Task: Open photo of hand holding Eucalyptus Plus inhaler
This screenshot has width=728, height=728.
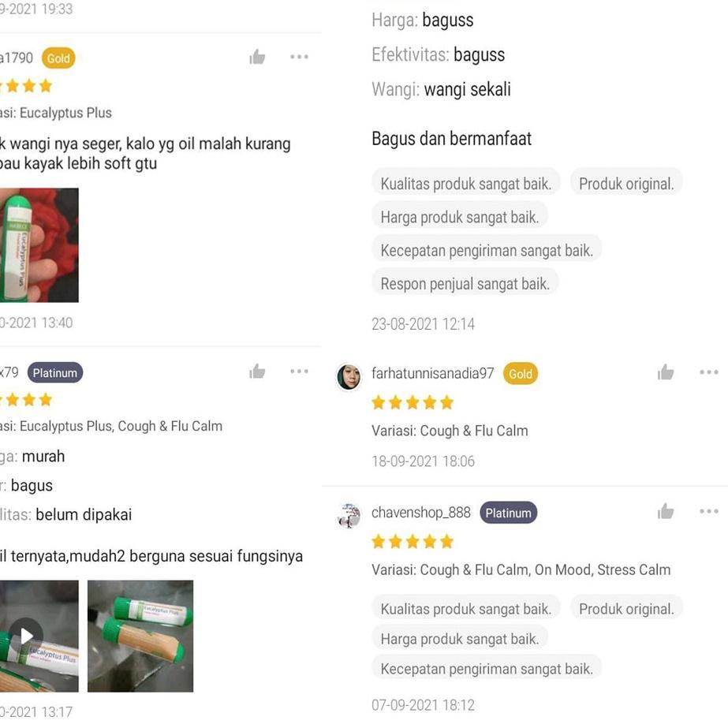Action: click(x=39, y=245)
